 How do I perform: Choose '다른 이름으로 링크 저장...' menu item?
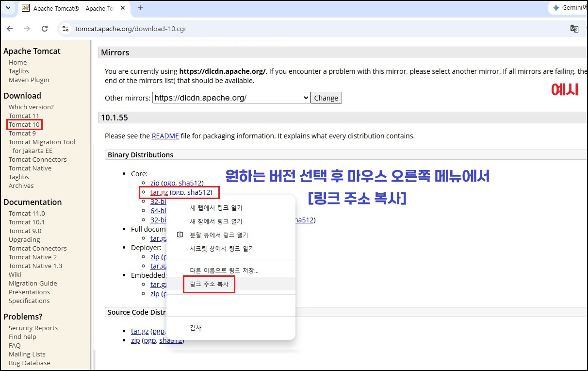[x=231, y=270]
